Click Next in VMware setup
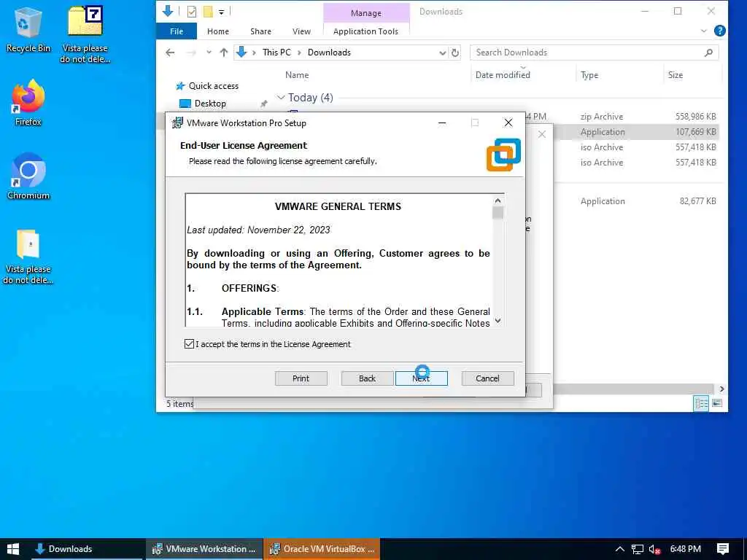747x560 pixels. [x=421, y=378]
